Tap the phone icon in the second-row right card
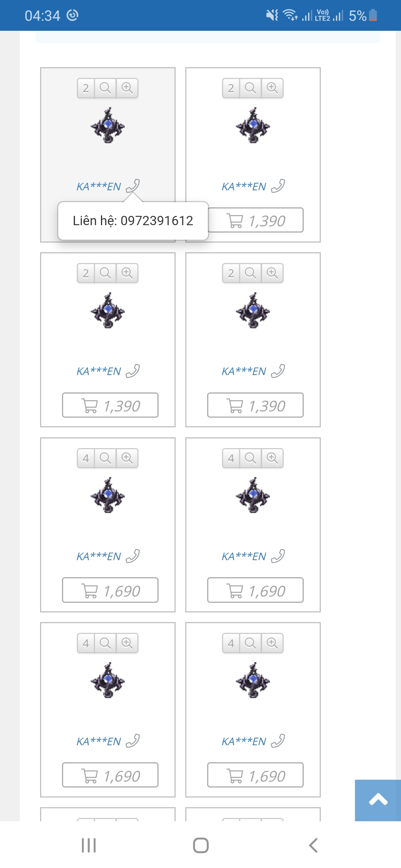Viewport: 401px width, 868px height. [278, 371]
